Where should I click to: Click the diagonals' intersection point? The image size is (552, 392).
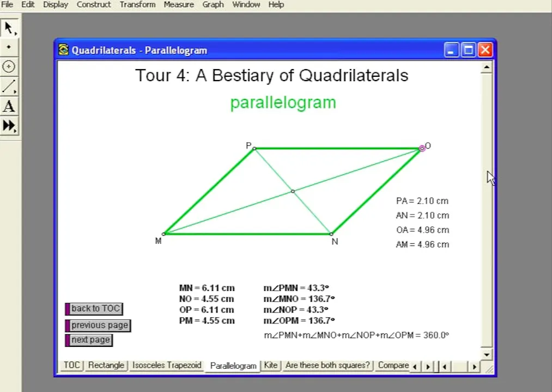(293, 191)
